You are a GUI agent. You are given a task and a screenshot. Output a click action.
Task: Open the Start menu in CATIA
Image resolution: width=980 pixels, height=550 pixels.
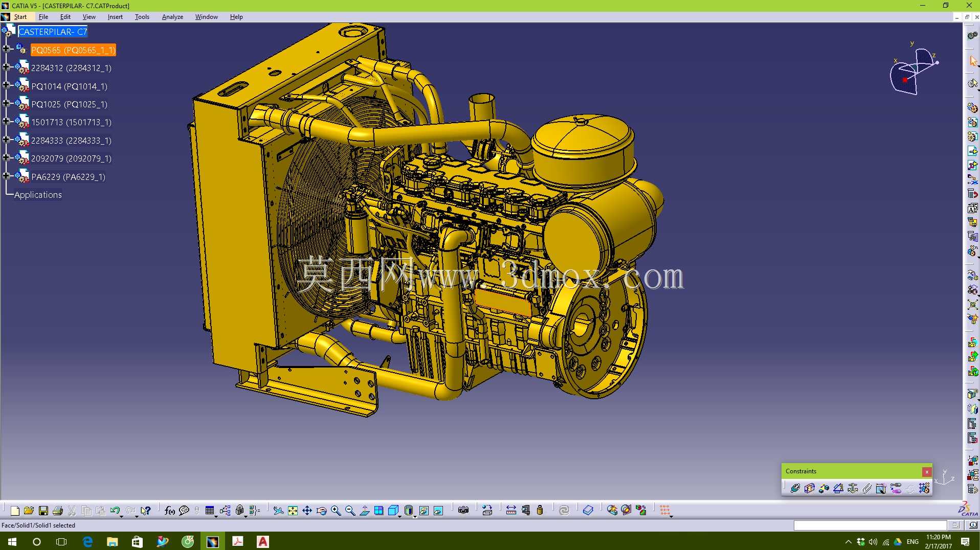point(20,17)
